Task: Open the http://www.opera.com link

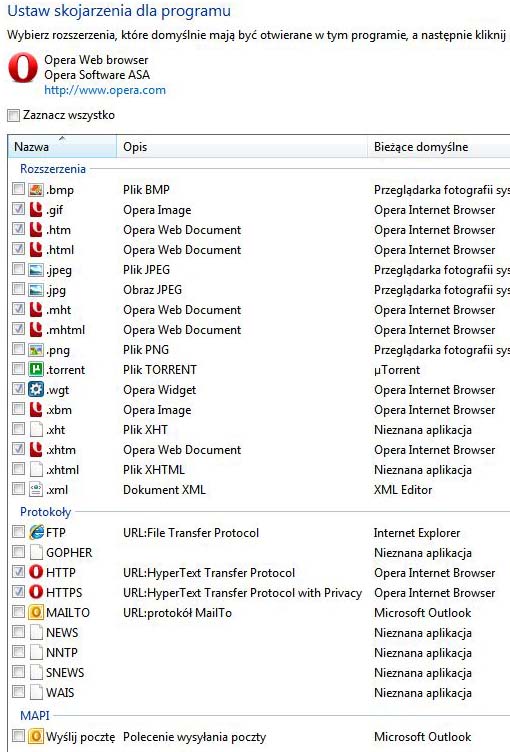Action: pos(105,90)
